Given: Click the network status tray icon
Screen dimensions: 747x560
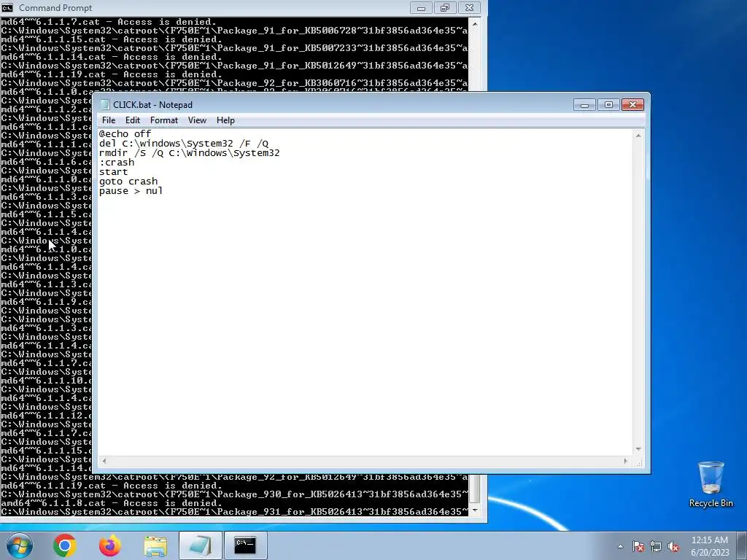Looking at the screenshot, I should coord(656,546).
